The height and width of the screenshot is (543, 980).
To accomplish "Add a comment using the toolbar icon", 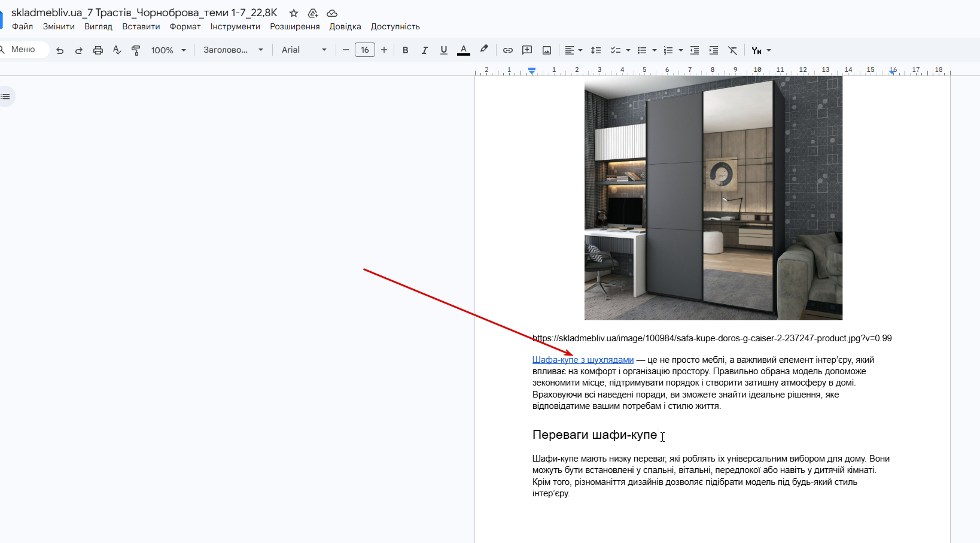I will click(x=527, y=50).
